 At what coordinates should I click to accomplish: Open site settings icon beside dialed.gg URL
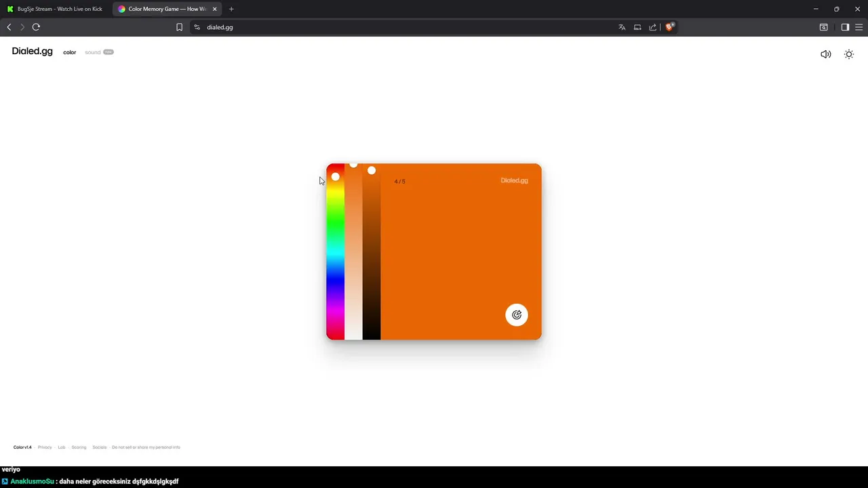(x=197, y=27)
